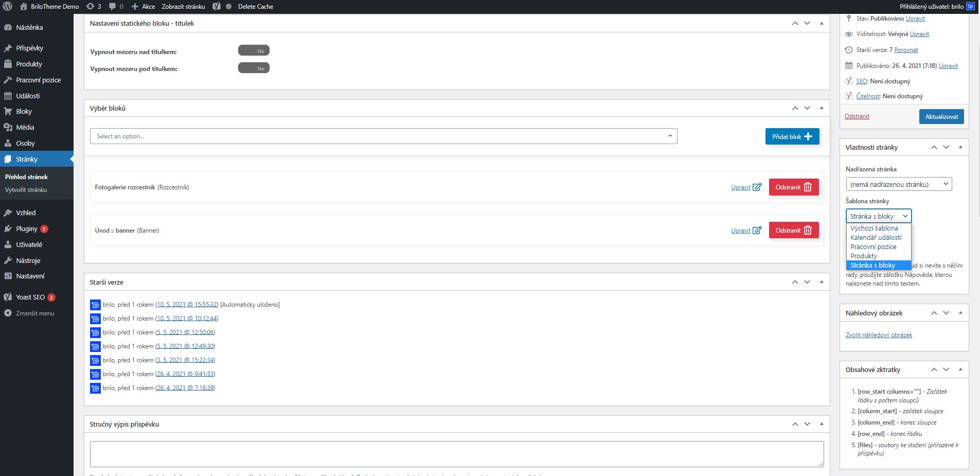Open avatar icon of newest revision entry
The width and height of the screenshot is (980, 476).
(x=95, y=305)
